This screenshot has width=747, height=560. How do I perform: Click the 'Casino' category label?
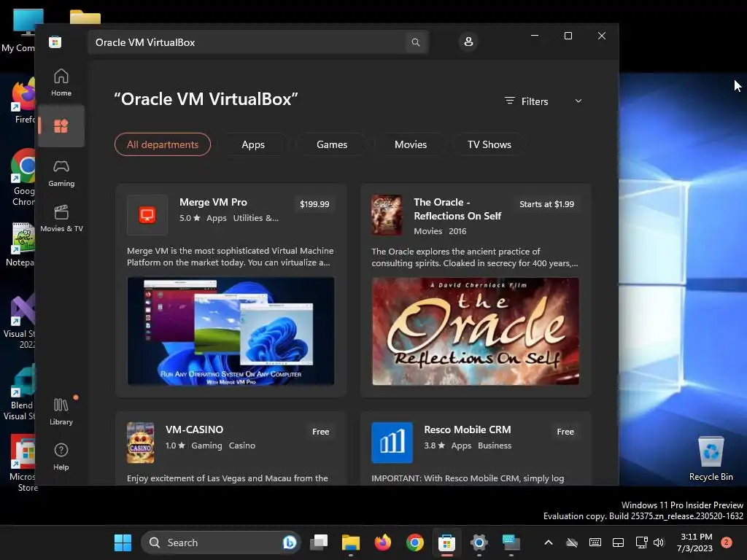[x=242, y=446]
